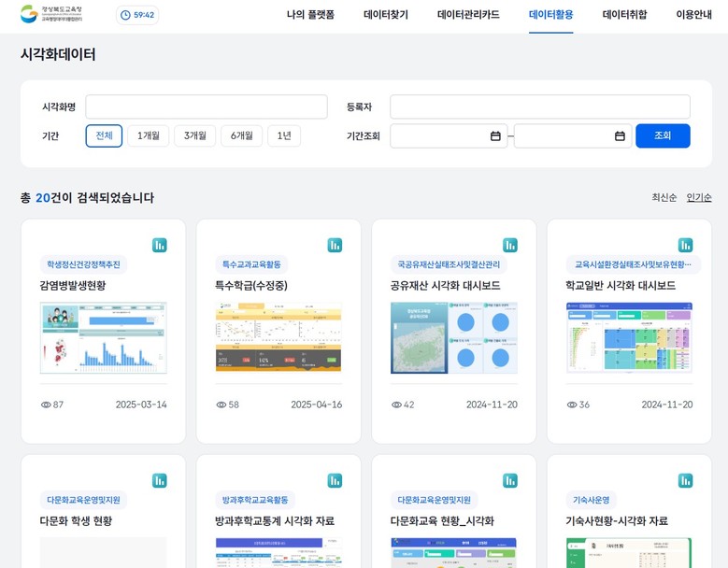Click chart icon on 학교일반 시각화 대시보드 card

pos(685,245)
